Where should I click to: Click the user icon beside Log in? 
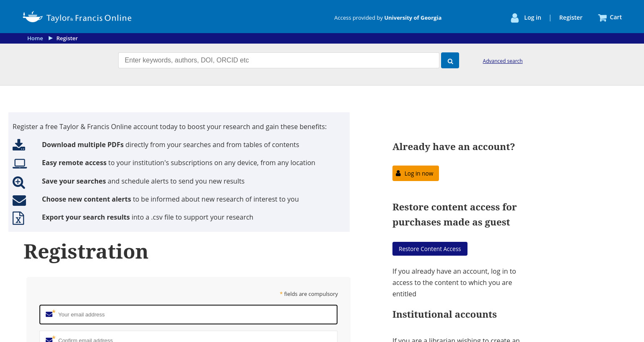pyautogui.click(x=514, y=18)
